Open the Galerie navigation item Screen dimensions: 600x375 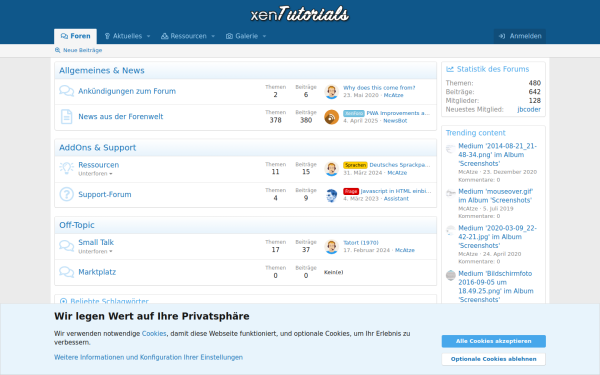[242, 36]
